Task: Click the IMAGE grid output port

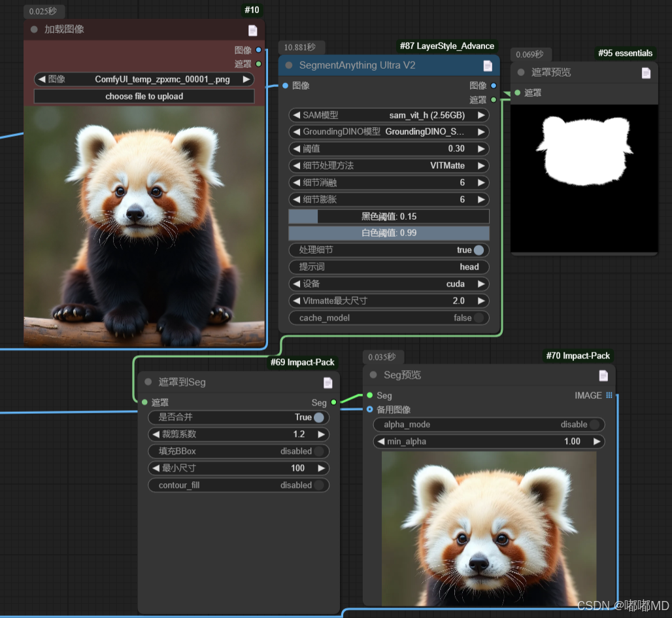Action: pyautogui.click(x=609, y=395)
